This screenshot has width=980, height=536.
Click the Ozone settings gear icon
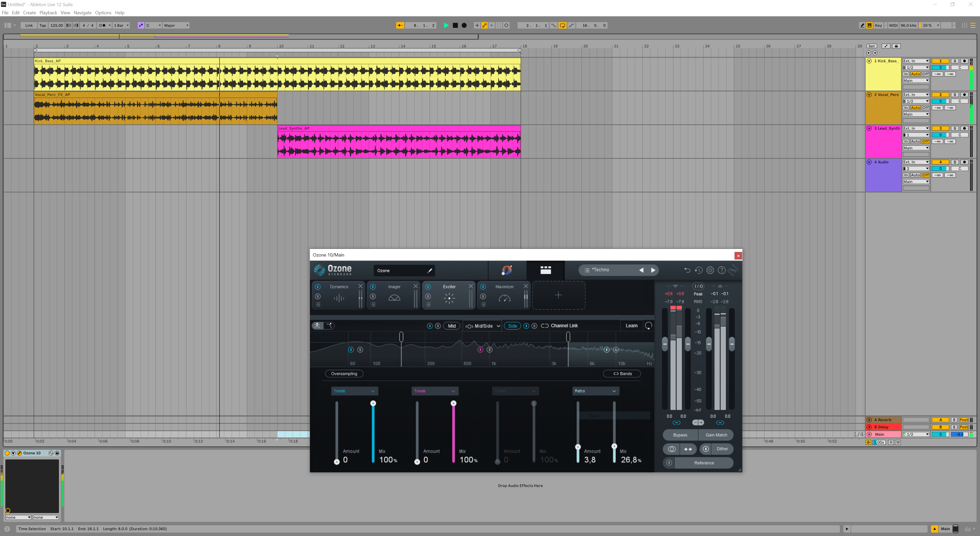[710, 270]
